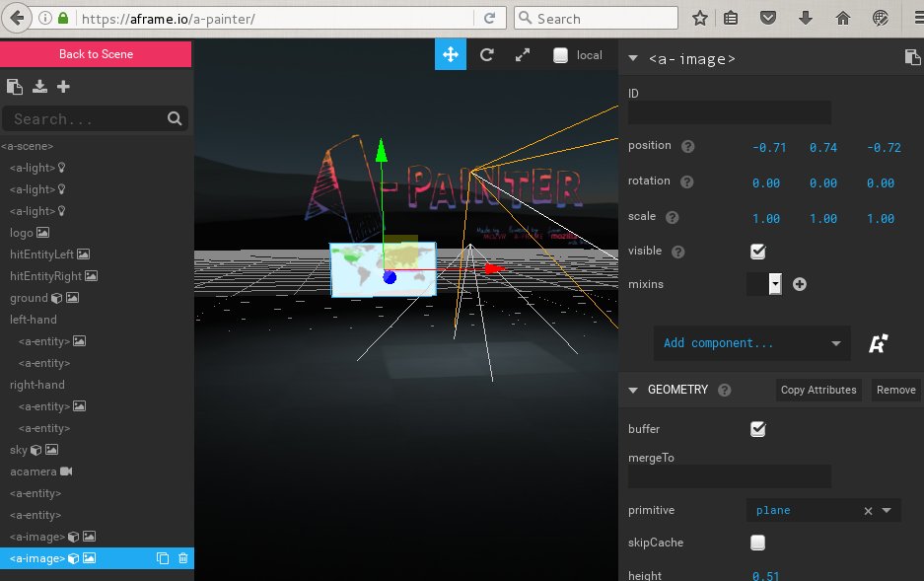Select the acamera entity
This screenshot has width=924, height=581.
tap(34, 472)
